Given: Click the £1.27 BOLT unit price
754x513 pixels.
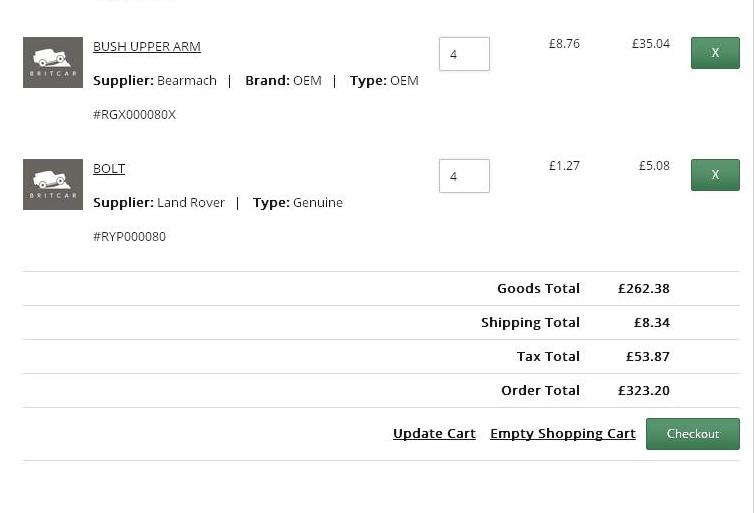Looking at the screenshot, I should 564,166.
